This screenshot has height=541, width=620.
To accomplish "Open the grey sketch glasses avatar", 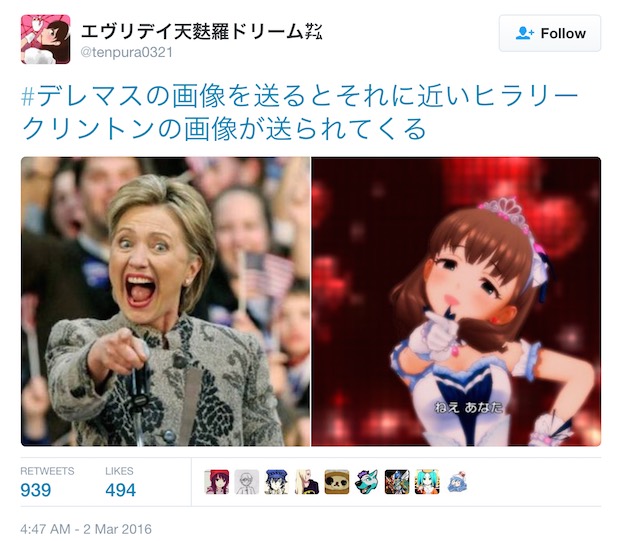I will [x=247, y=482].
